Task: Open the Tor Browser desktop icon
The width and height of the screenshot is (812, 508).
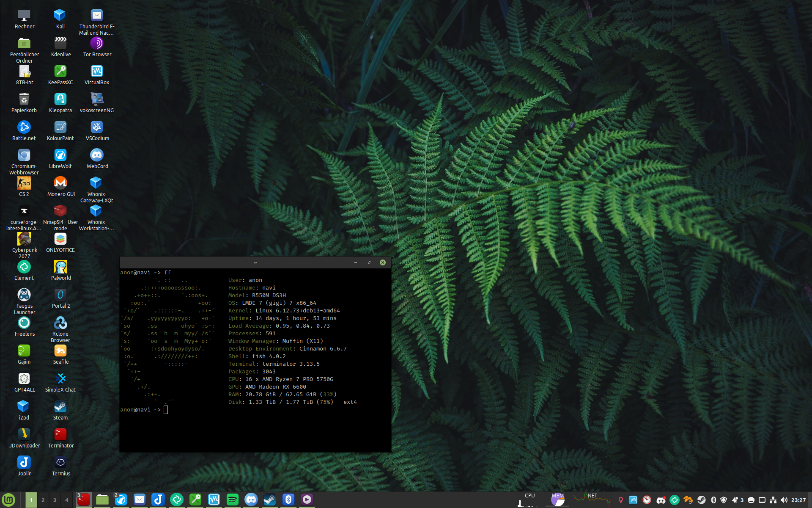Action: tap(97, 44)
